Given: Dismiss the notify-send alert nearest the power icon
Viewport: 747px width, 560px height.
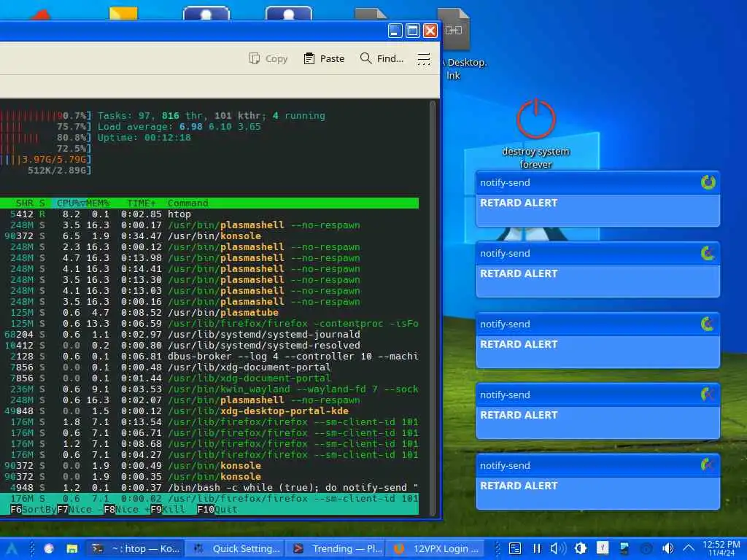Looking at the screenshot, I should click(x=708, y=182).
